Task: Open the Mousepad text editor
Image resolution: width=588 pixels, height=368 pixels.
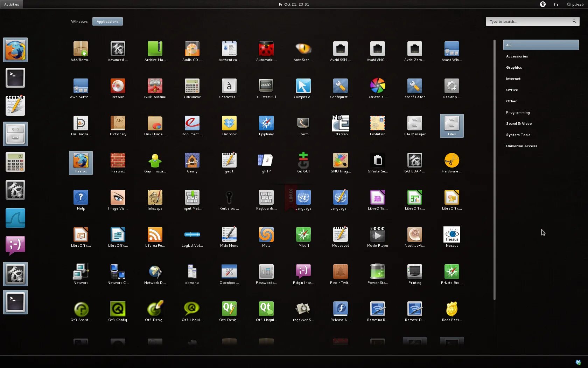Action: point(341,237)
